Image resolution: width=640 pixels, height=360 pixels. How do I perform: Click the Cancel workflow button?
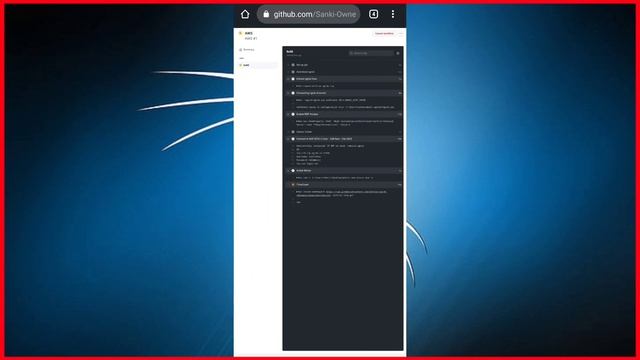pos(384,33)
